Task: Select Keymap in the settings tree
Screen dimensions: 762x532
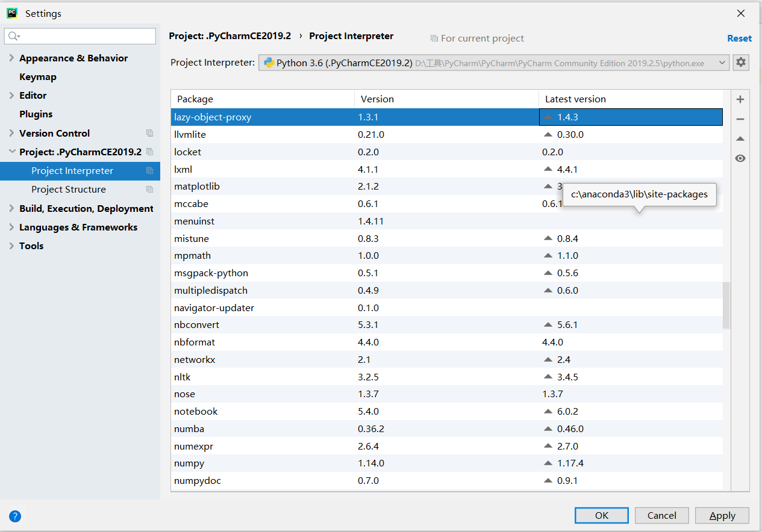Action: (38, 77)
